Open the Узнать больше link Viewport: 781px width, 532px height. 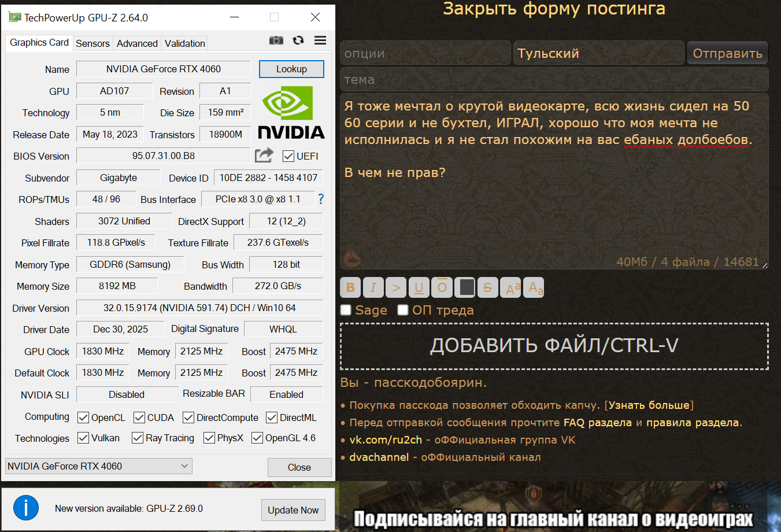point(649,405)
